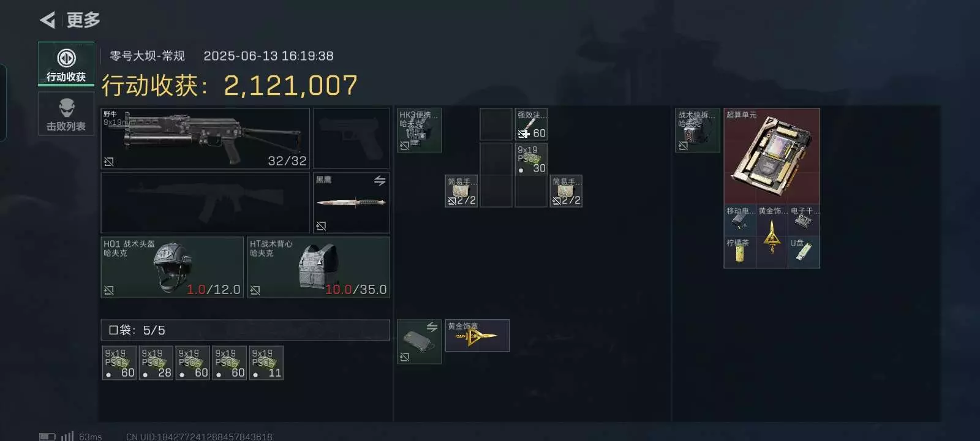The height and width of the screenshot is (441, 980).
Task: Click the empty pistol weapon slot
Action: tap(352, 138)
